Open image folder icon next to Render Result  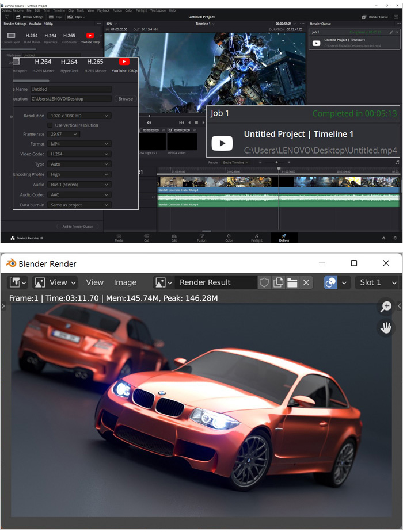(x=292, y=282)
